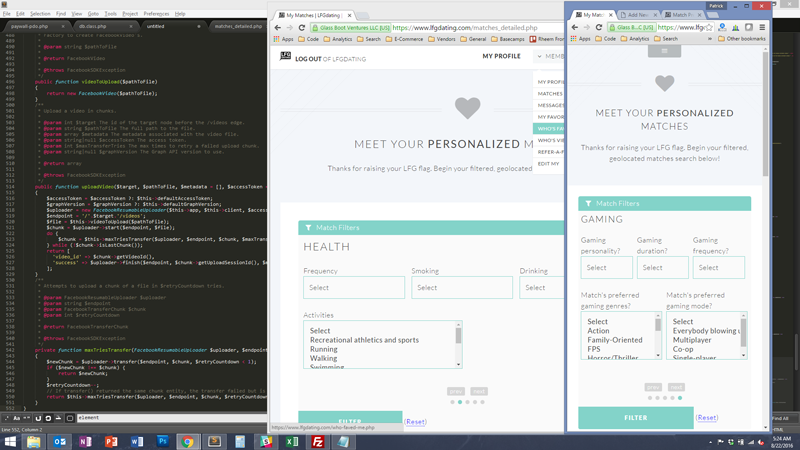Click FILTER button in right browser window

click(x=636, y=418)
